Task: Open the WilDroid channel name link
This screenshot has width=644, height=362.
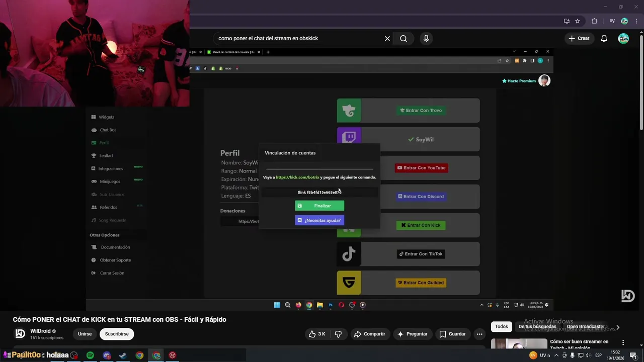Action: click(x=40, y=331)
